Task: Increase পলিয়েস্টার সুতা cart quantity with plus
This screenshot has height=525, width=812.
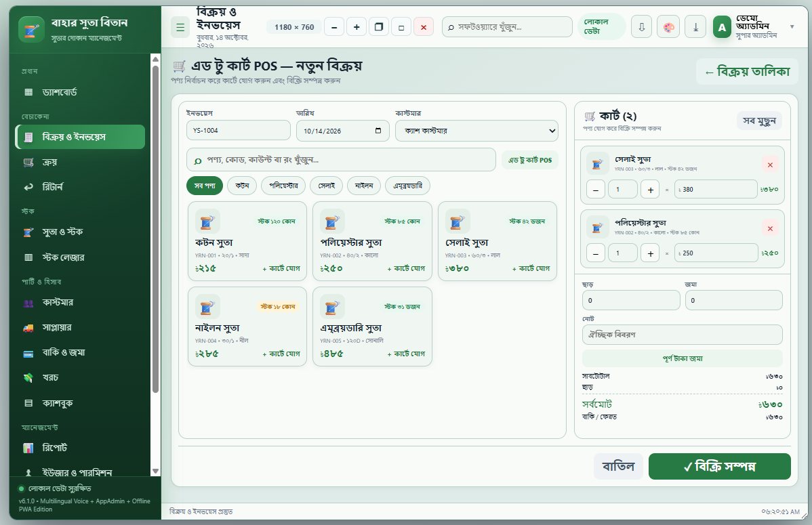Action: pyautogui.click(x=651, y=253)
